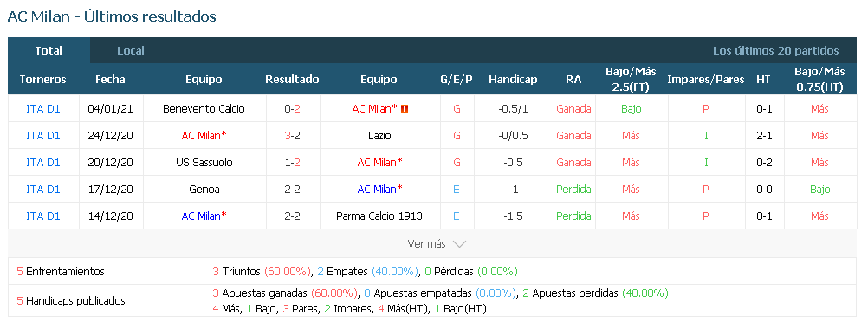The width and height of the screenshot is (868, 322).
Task: Open ITA D1 link for 04/01/21 match
Action: point(43,109)
